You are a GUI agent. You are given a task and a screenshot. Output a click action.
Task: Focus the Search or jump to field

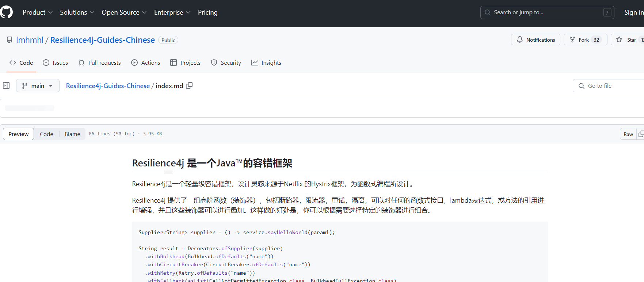pyautogui.click(x=547, y=12)
